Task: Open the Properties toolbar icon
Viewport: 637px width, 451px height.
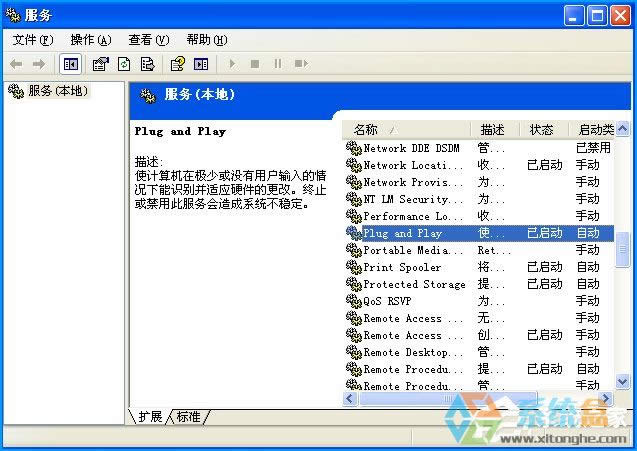Action: point(100,64)
